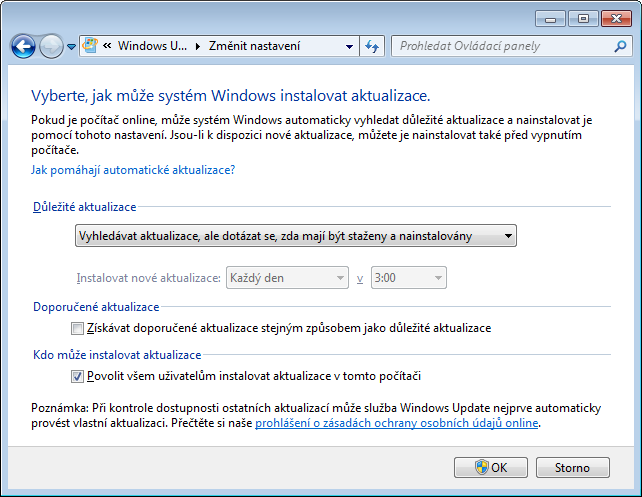
Task: Open the Jak pomáhají automatické aktualizace? link
Action: pos(133,169)
